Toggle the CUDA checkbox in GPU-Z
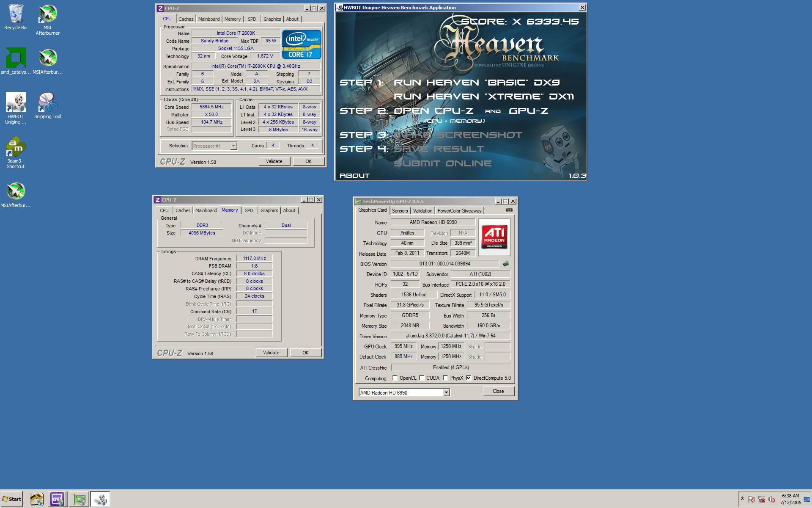 [422, 378]
